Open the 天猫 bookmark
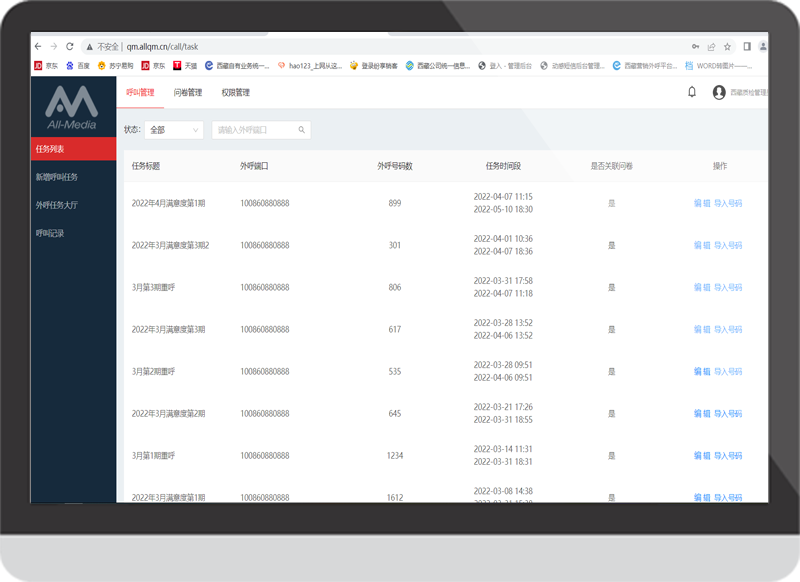The image size is (800, 582). (185, 66)
